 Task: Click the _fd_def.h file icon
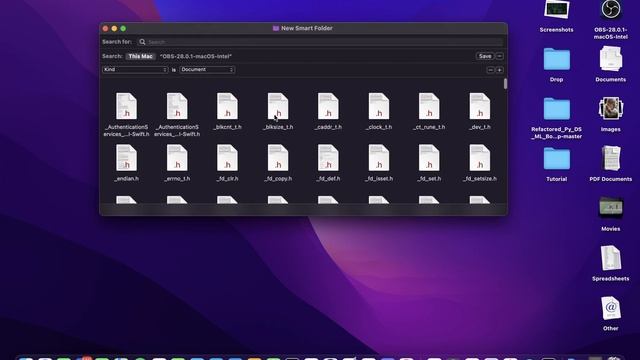pyautogui.click(x=328, y=158)
